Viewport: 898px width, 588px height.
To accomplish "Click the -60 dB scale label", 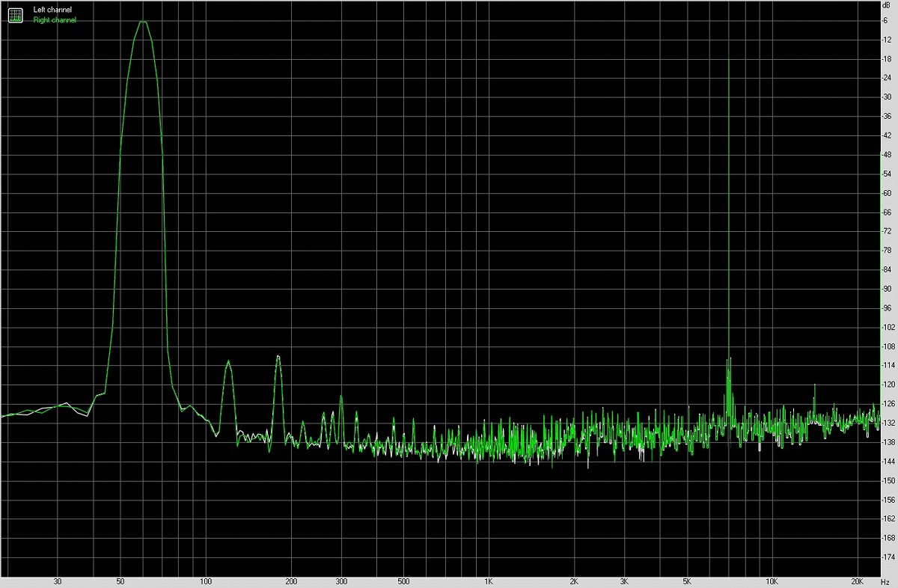I will 886,193.
